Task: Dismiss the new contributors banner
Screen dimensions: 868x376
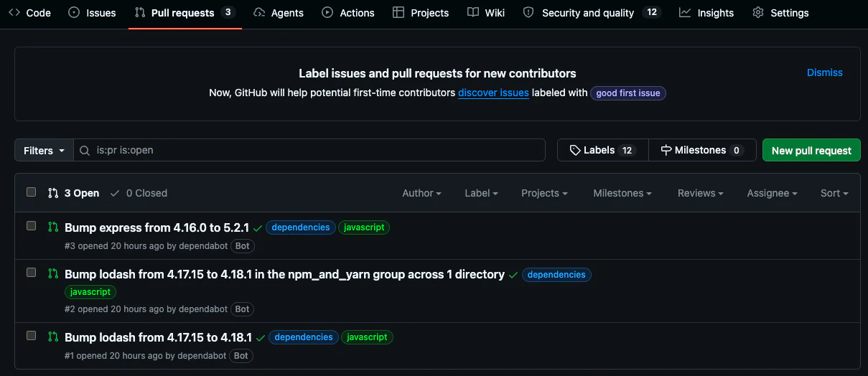Action: tap(825, 72)
